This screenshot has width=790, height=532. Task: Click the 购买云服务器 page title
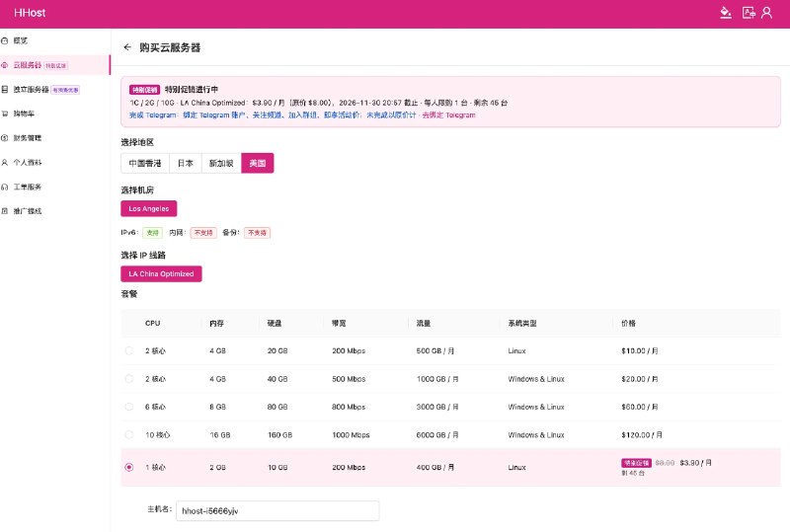point(170,47)
